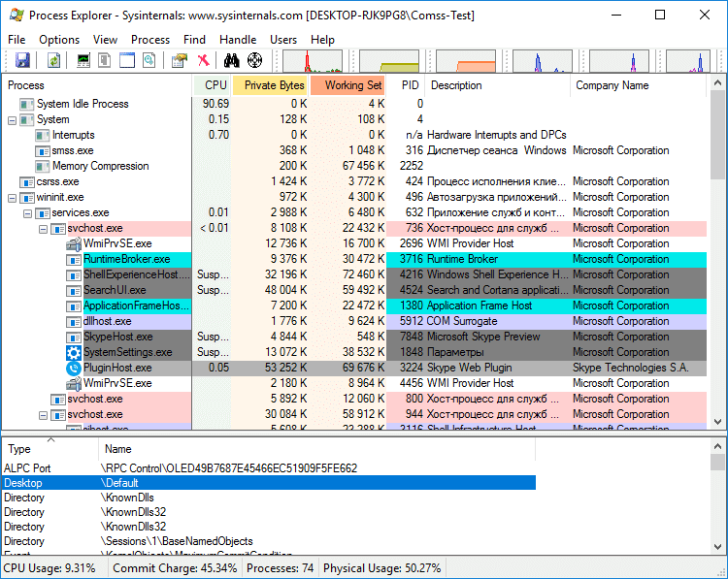The width and height of the screenshot is (728, 579).
Task: Select the Interrupts process row
Action: coord(355,136)
